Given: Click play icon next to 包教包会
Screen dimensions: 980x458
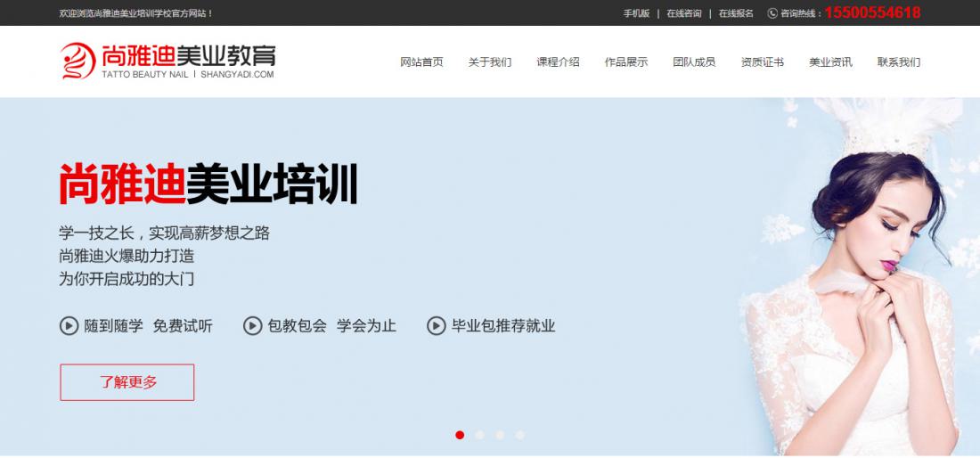Looking at the screenshot, I should point(253,326).
